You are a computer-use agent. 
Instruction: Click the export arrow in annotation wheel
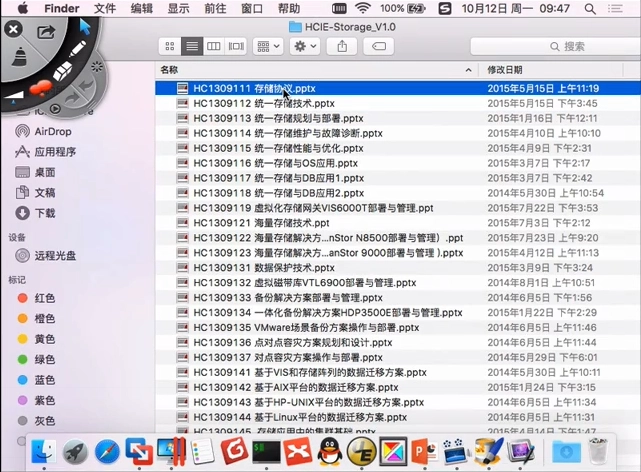pyautogui.click(x=46, y=31)
